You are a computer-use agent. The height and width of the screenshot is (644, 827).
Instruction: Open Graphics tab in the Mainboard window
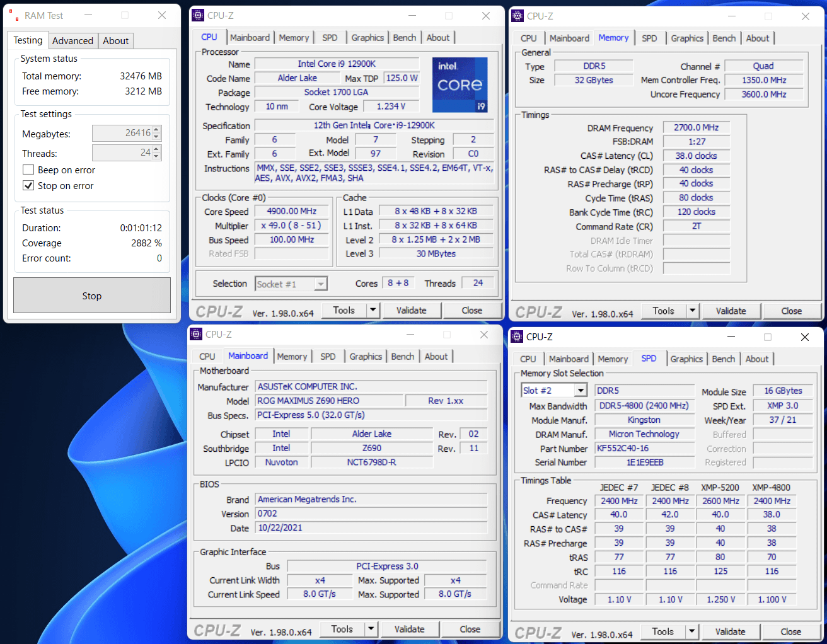click(x=366, y=357)
